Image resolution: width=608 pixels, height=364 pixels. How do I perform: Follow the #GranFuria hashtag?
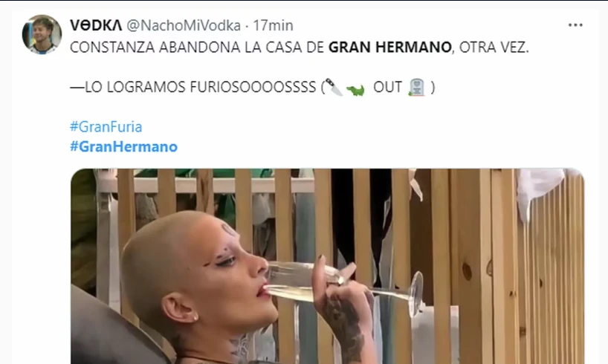tap(106, 127)
